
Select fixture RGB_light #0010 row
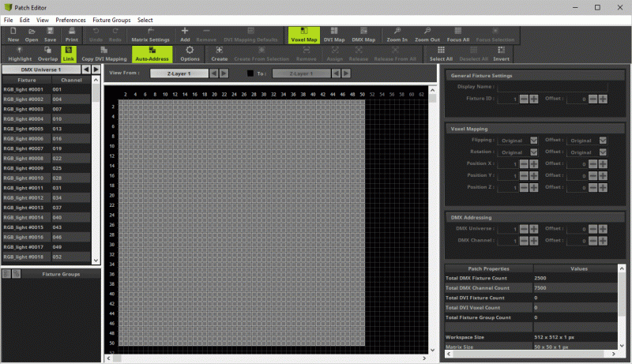click(47, 178)
